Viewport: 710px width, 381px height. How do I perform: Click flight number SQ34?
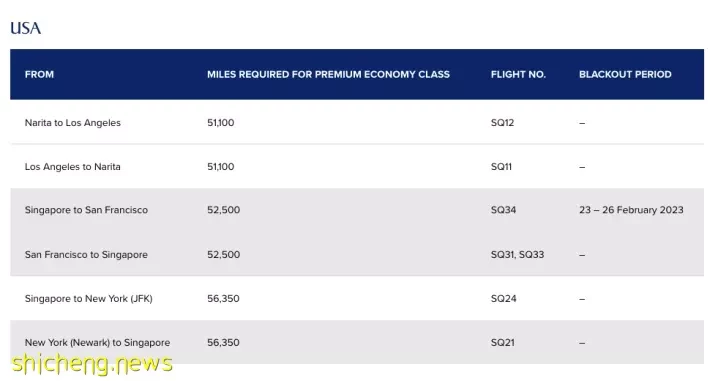503,210
